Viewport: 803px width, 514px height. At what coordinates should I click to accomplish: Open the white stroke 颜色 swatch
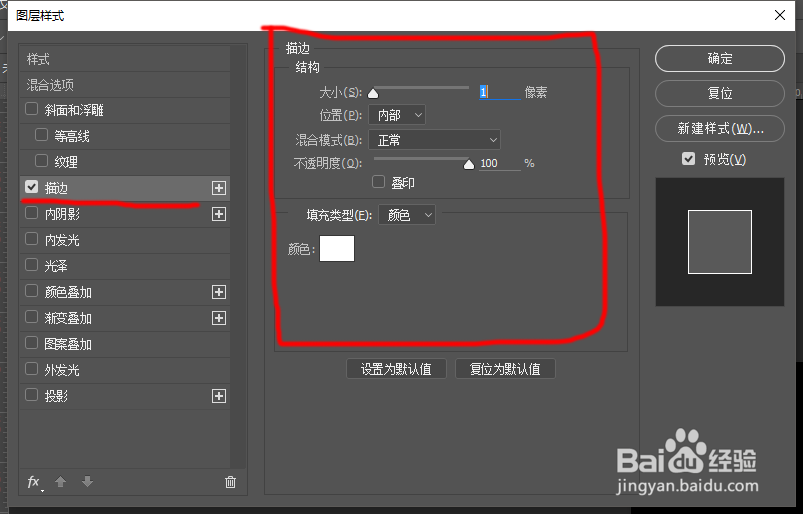point(337,248)
